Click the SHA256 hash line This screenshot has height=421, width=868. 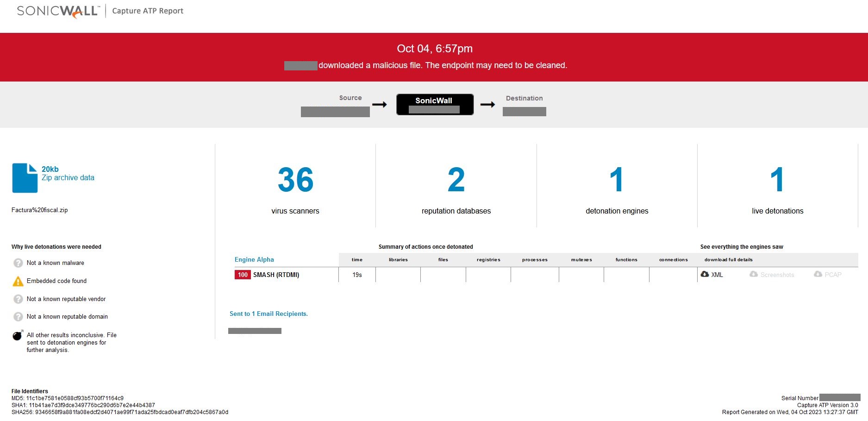(120, 412)
